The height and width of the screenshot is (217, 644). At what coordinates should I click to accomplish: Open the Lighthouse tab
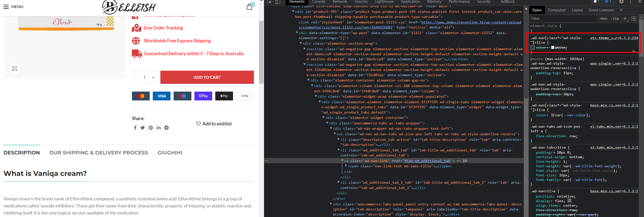tap(385, 2)
